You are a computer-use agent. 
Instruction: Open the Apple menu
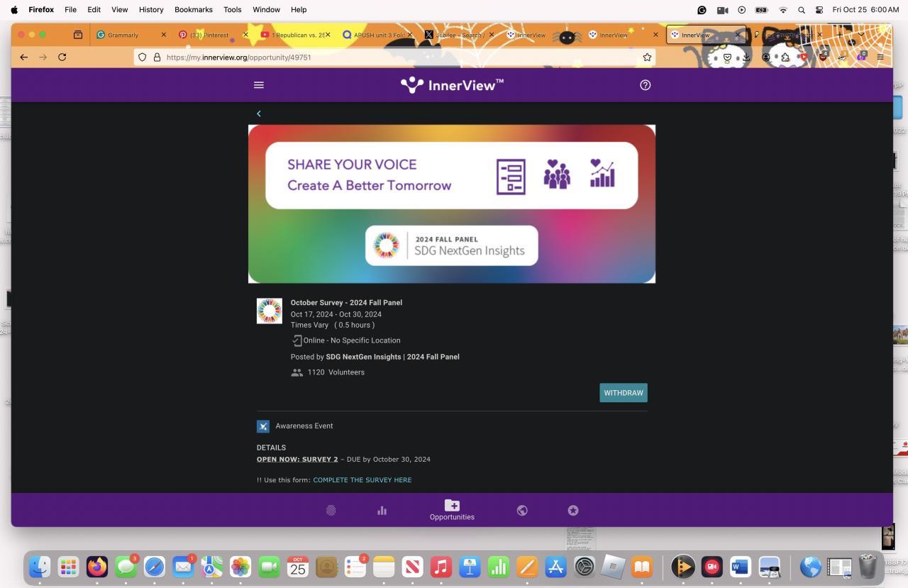pos(14,10)
